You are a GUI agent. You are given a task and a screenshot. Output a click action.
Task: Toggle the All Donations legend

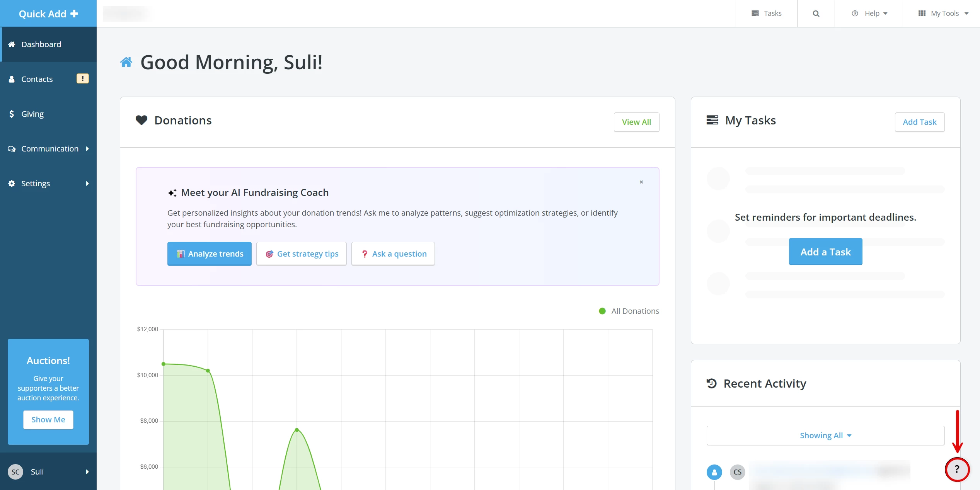click(x=629, y=311)
